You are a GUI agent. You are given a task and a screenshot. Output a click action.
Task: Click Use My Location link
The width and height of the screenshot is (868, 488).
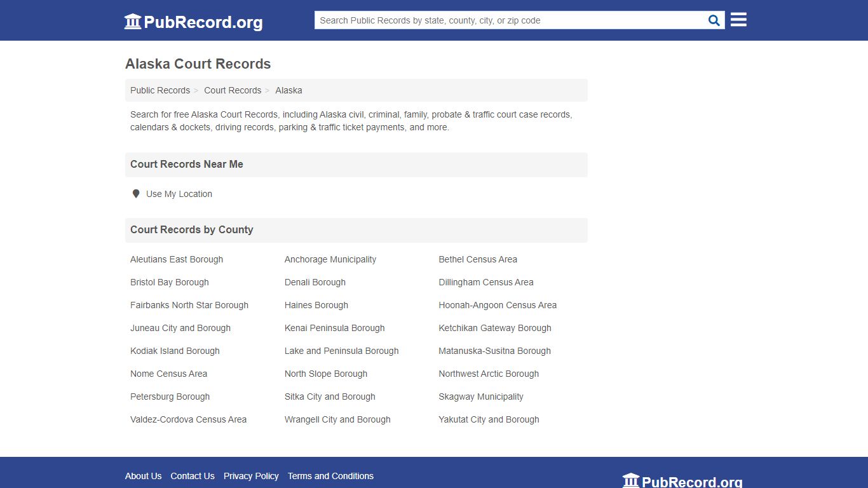click(x=179, y=194)
